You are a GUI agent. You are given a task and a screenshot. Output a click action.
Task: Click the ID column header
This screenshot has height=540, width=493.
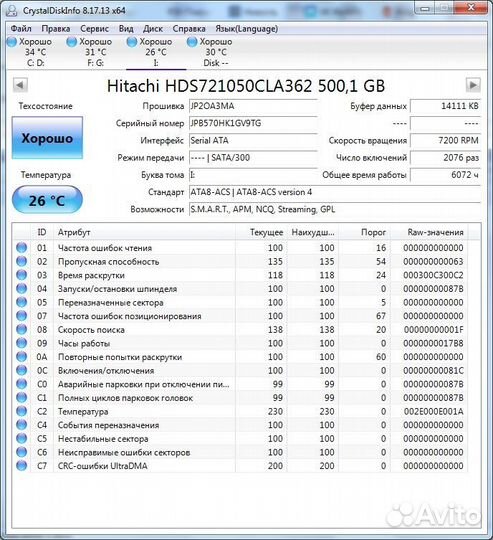42,232
